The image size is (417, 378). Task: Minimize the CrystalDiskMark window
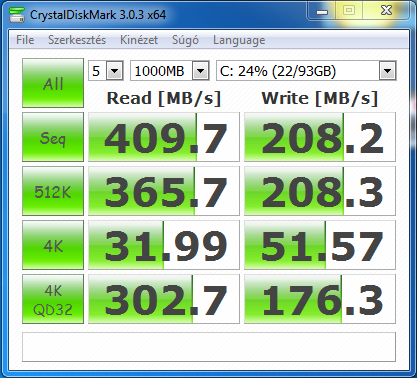click(x=322, y=11)
